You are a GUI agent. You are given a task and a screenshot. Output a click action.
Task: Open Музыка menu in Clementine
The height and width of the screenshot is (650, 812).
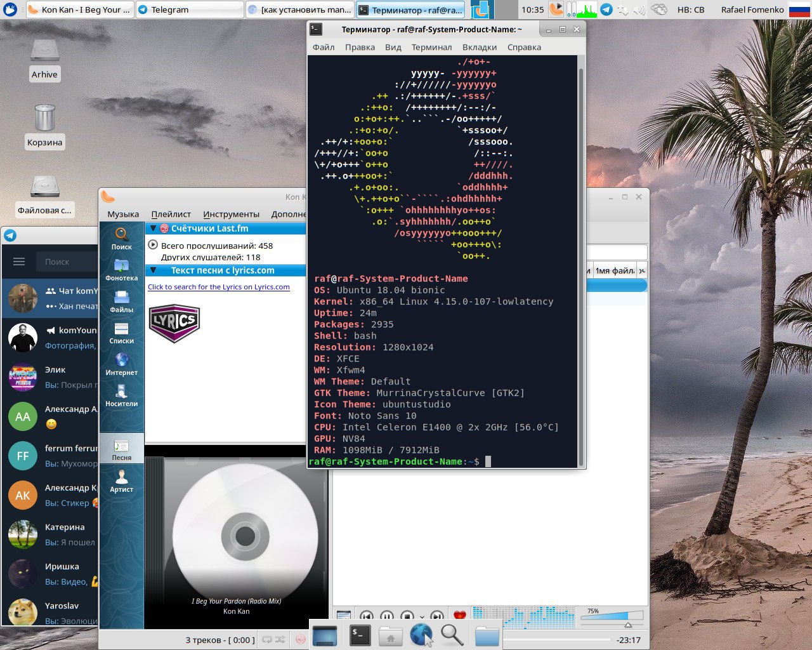[123, 214]
